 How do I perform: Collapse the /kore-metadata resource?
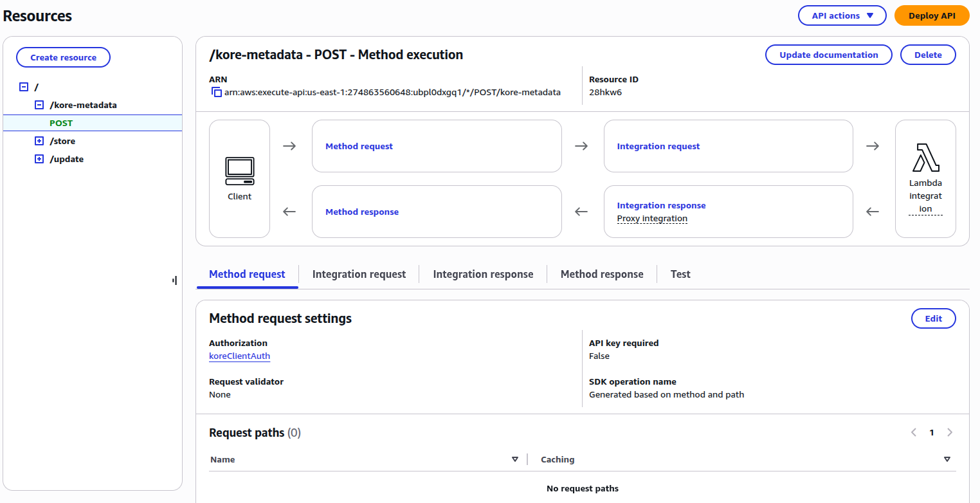click(x=39, y=105)
